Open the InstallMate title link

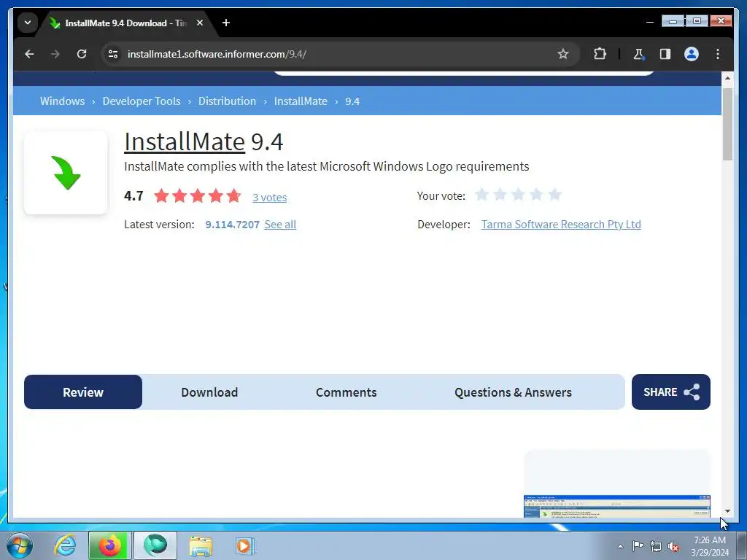point(185,141)
